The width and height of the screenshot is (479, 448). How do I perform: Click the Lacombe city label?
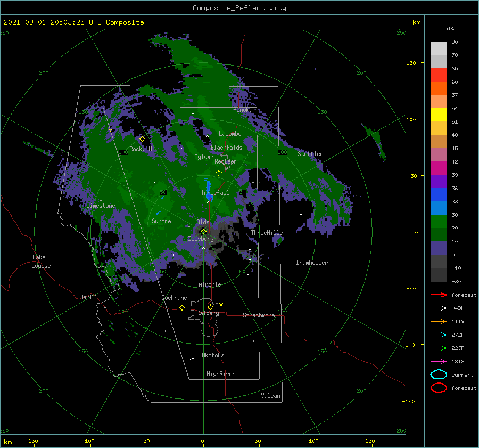point(230,134)
